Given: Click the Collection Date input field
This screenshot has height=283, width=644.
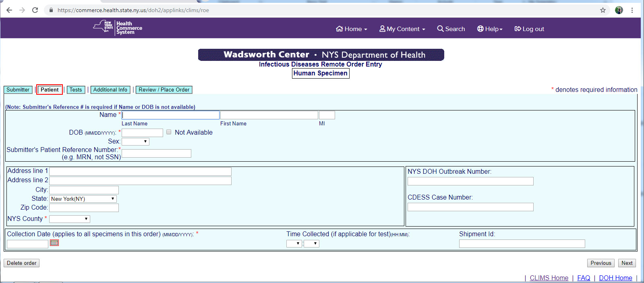Looking at the screenshot, I should click(x=27, y=244).
